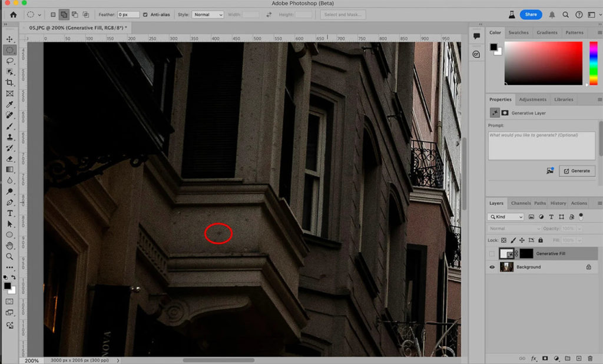Create a new layer with plus icon
The image size is (603, 364).
579,358
